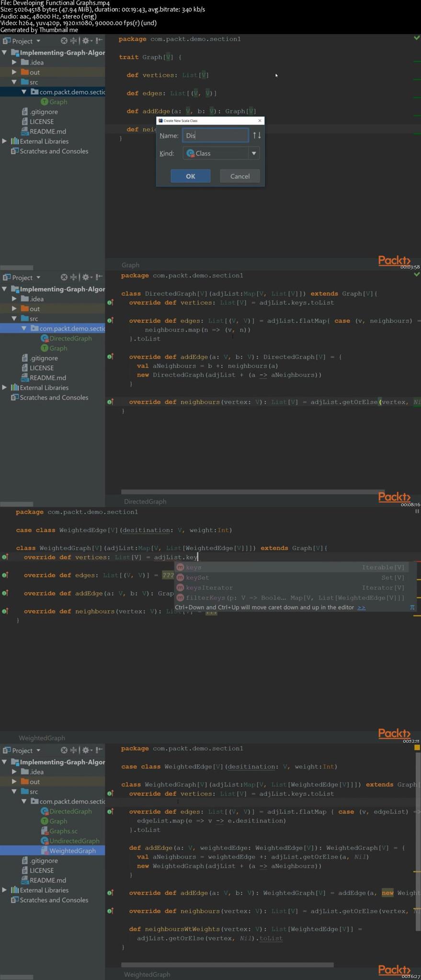The width and height of the screenshot is (421, 980).
Task: Choose the "keySet" completion suggestion
Action: [197, 578]
